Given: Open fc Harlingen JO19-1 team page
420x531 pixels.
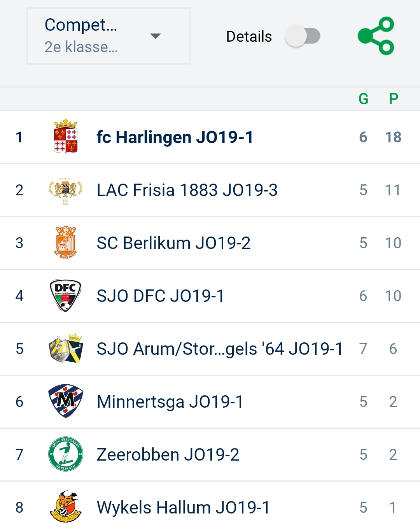Looking at the screenshot, I should tap(175, 137).
